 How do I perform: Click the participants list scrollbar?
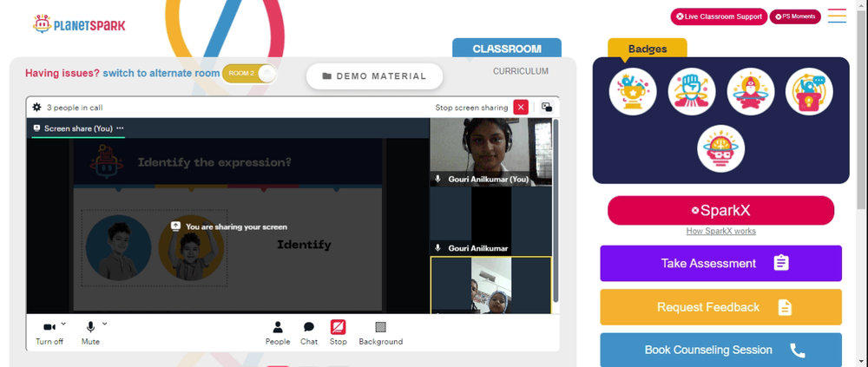(556, 210)
